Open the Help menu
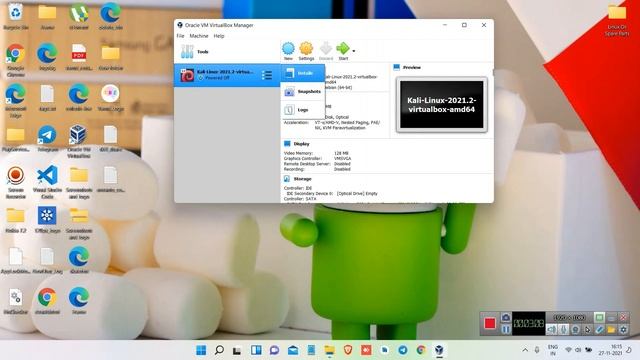The width and height of the screenshot is (640, 360). tap(219, 36)
